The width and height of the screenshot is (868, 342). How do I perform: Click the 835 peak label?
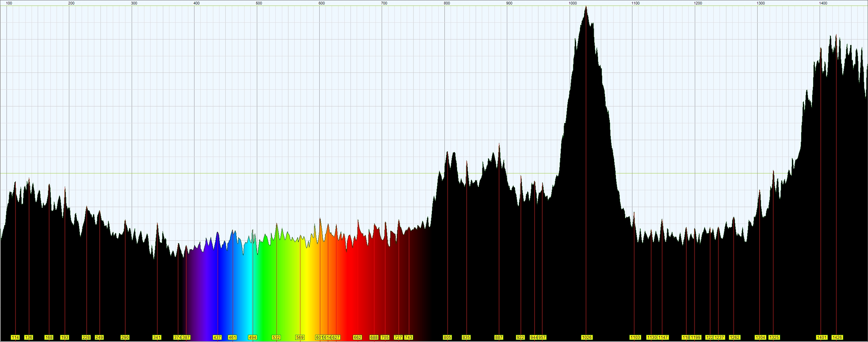(466, 338)
